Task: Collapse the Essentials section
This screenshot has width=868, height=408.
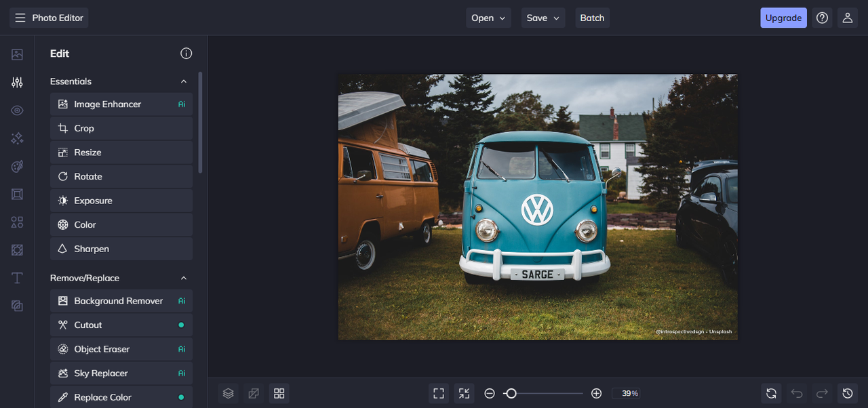Action: [x=183, y=81]
